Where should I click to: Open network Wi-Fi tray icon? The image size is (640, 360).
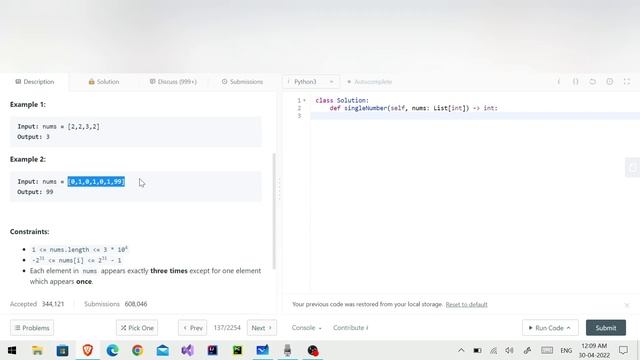pyautogui.click(x=493, y=350)
